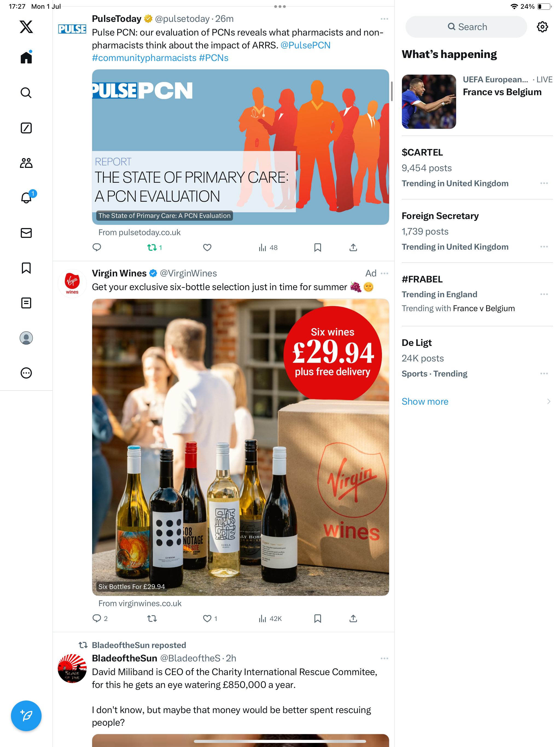Open Messages envelope icon
Screen dimensions: 560x747
(26, 233)
